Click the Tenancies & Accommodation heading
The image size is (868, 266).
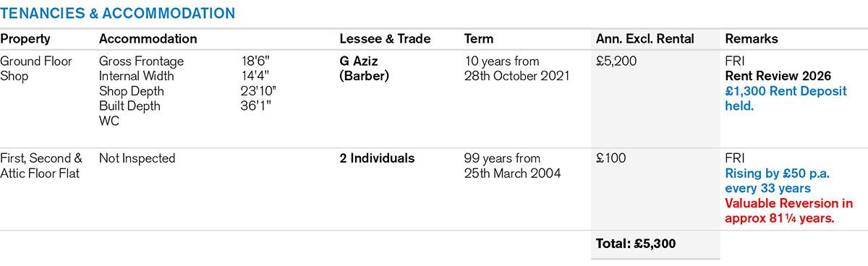click(118, 13)
